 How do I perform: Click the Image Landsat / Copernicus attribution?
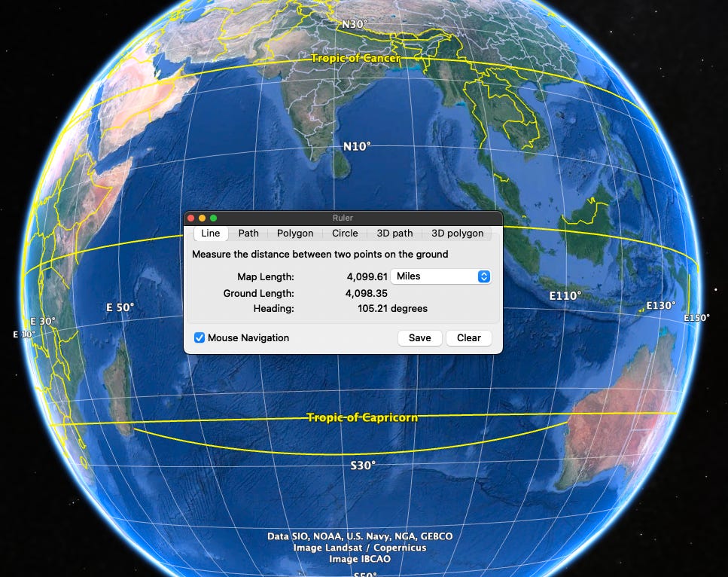click(360, 548)
